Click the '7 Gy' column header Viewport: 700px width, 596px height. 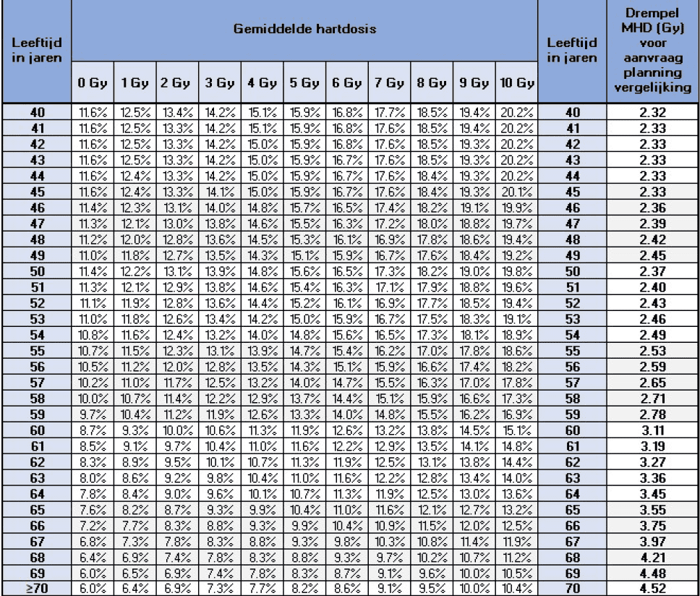pyautogui.click(x=389, y=83)
